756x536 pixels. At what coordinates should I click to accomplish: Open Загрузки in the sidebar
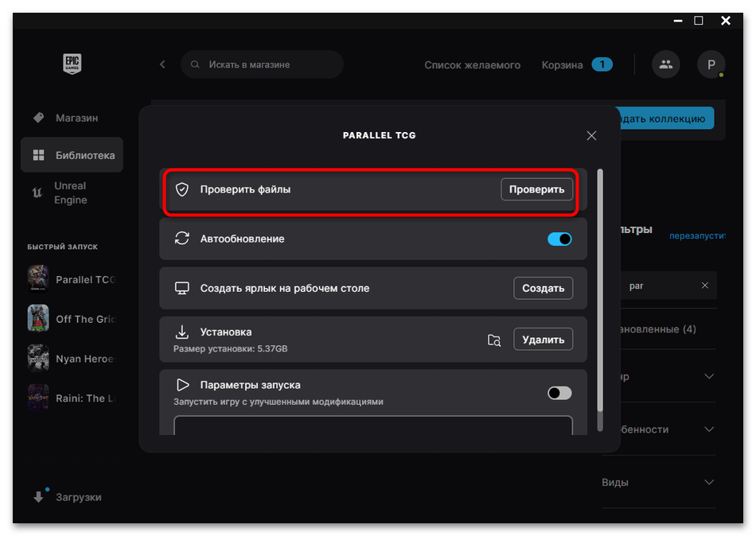click(72, 497)
